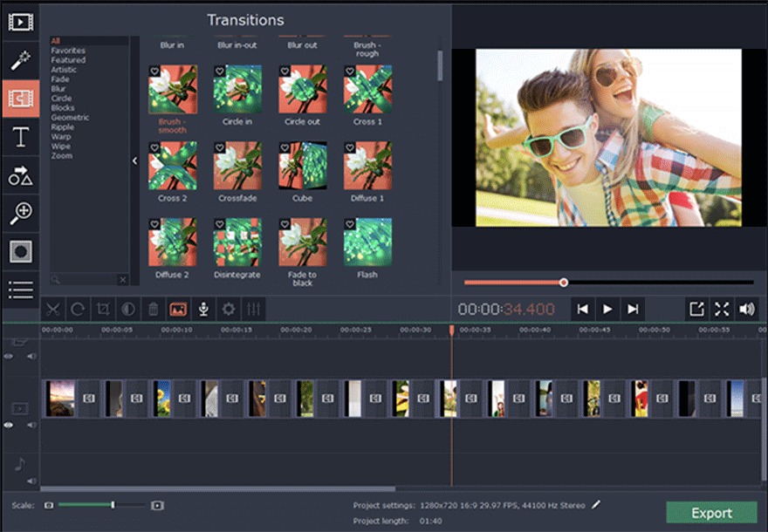Viewport: 768px width, 532px height.
Task: Select the Featured category
Action: 68,59
